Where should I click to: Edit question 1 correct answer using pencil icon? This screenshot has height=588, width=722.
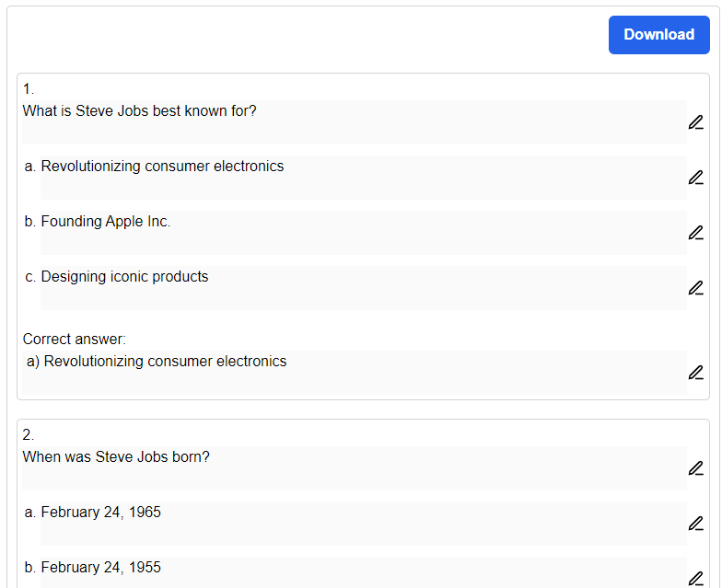click(x=695, y=373)
